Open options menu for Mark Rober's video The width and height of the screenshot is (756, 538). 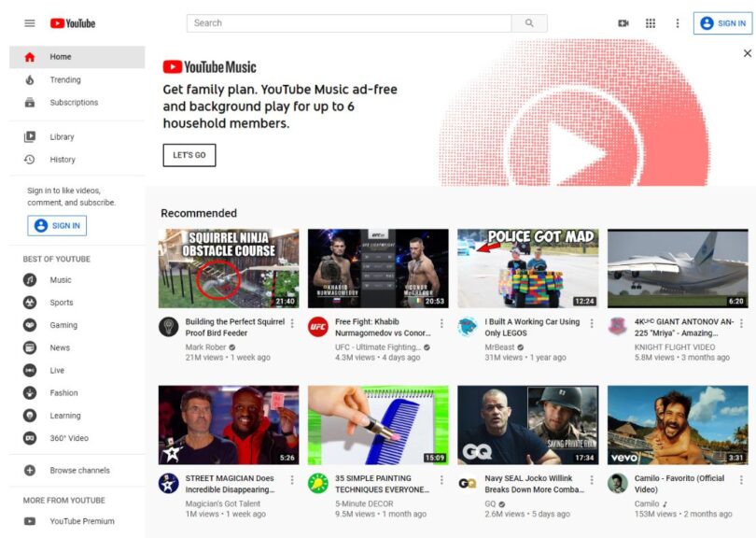[293, 323]
